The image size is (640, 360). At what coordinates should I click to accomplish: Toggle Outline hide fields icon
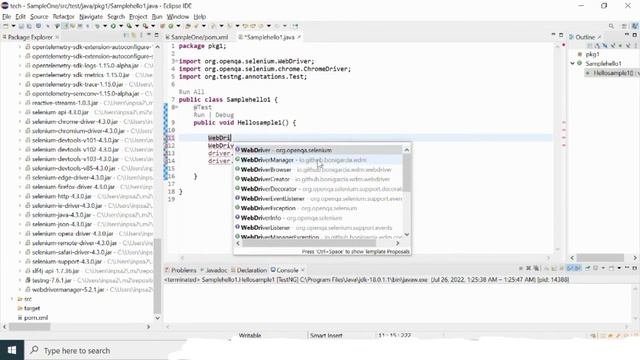tap(604, 46)
